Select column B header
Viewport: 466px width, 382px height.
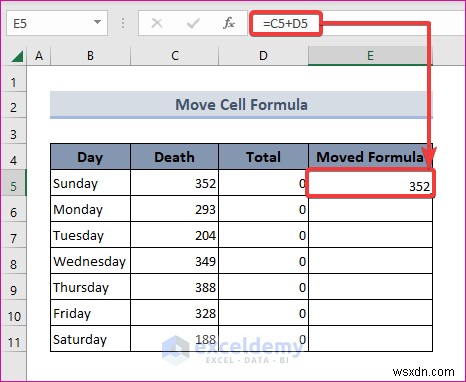[90, 56]
